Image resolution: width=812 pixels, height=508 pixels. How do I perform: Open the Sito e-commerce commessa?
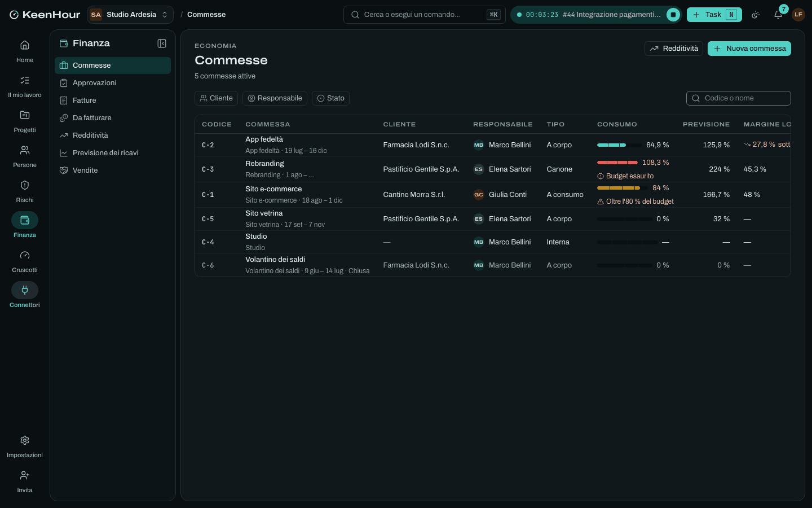pos(273,189)
